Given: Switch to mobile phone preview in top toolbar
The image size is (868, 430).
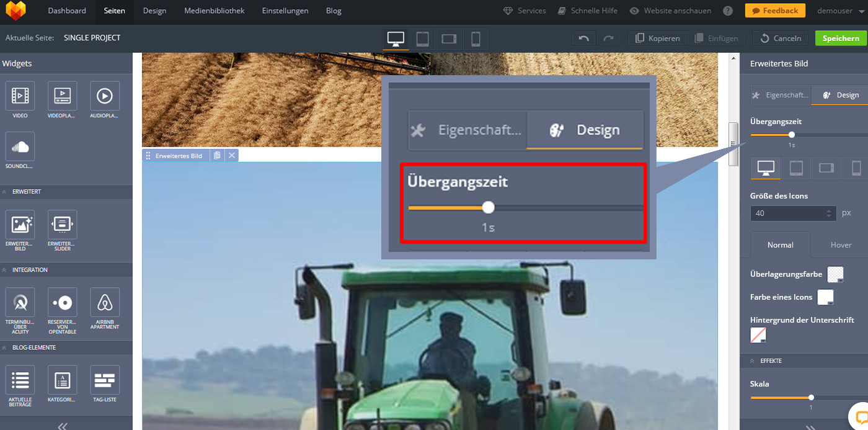Looking at the screenshot, I should [476, 38].
